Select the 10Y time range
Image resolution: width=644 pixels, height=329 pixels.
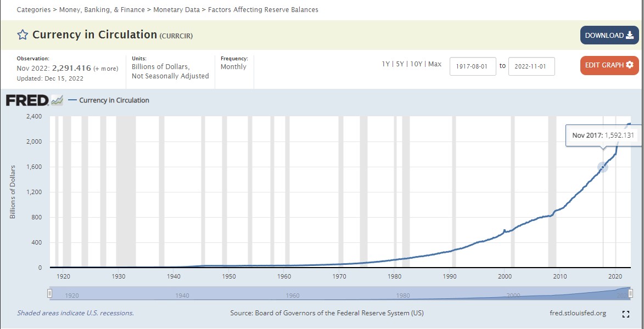[x=417, y=64]
